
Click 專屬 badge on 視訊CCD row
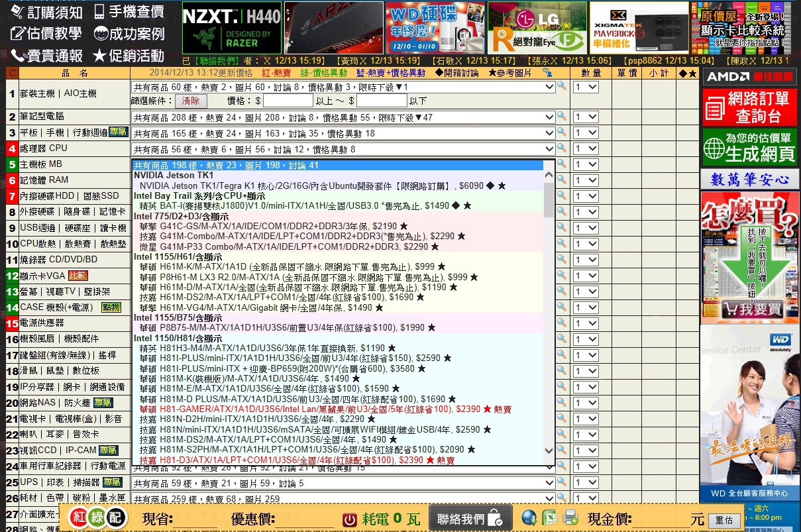[x=108, y=451]
